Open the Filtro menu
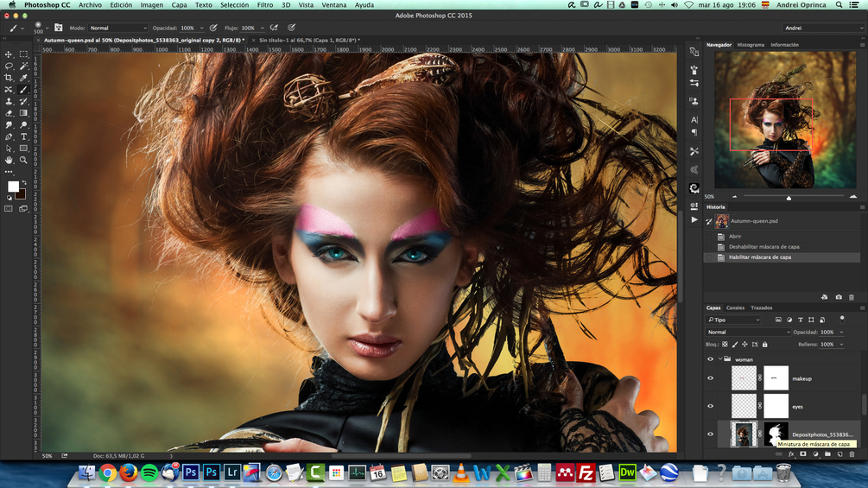The width and height of the screenshot is (868, 488). click(265, 5)
